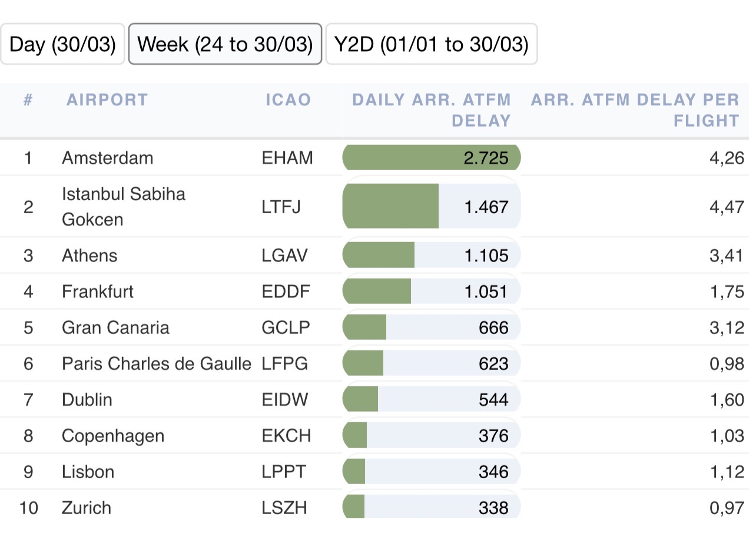The width and height of the screenshot is (756, 543).
Task: Click the Daily Arr. ATFM Delay header
Action: [431, 110]
